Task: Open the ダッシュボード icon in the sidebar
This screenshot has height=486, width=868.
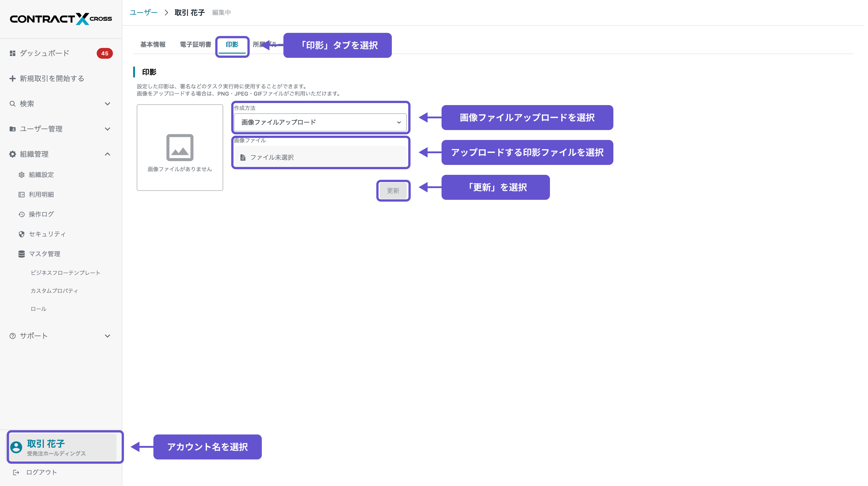Action: pyautogui.click(x=12, y=53)
